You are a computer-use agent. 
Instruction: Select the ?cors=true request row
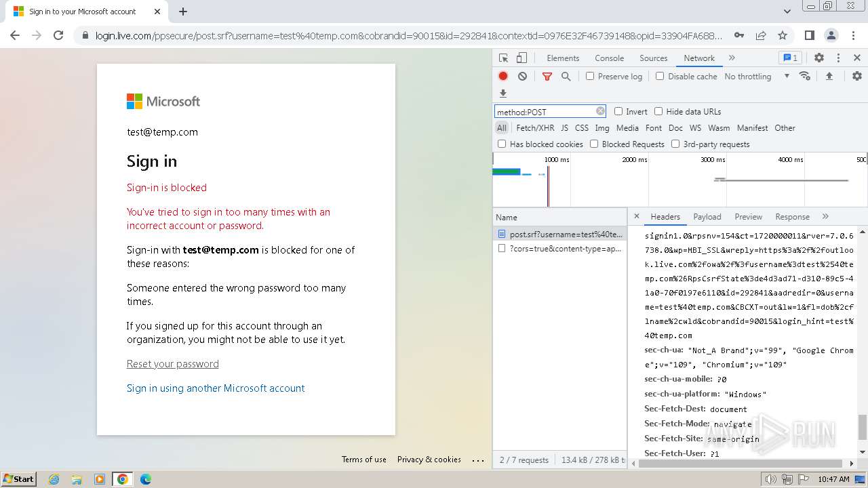(x=559, y=249)
